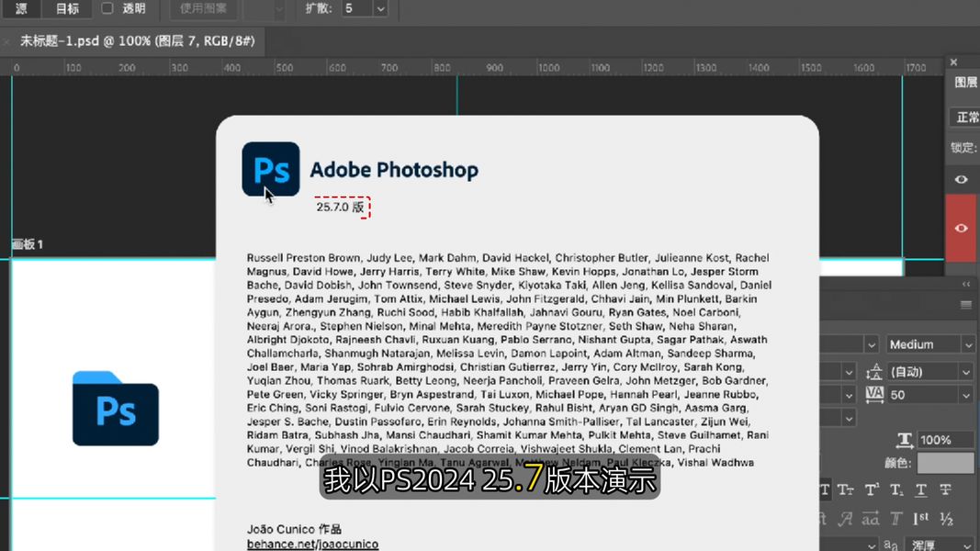This screenshot has height=551, width=980.
Task: Toggle Ordinals 1st OpenType feature
Action: pos(920,519)
